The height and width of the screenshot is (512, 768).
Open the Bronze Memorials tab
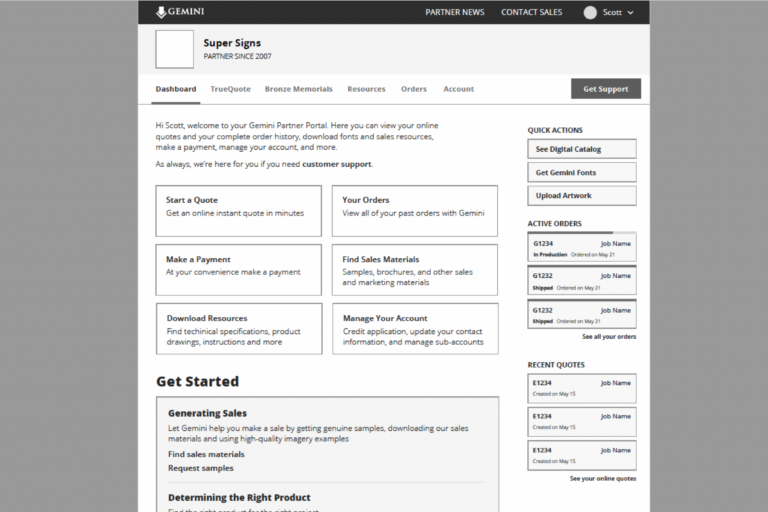coord(298,89)
